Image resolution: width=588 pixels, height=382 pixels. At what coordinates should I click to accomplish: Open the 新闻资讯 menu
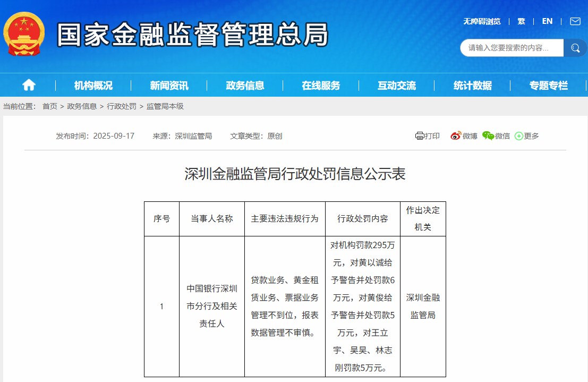click(x=168, y=85)
